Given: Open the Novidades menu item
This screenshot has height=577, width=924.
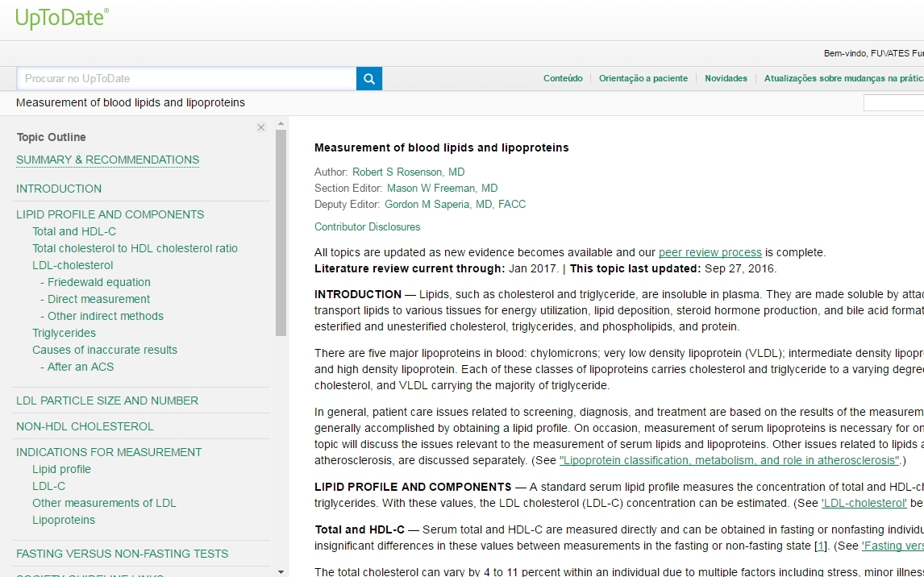Looking at the screenshot, I should coord(726,79).
